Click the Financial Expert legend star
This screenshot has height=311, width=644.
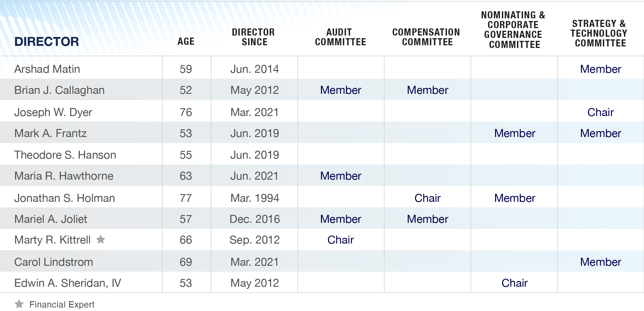click(x=19, y=304)
